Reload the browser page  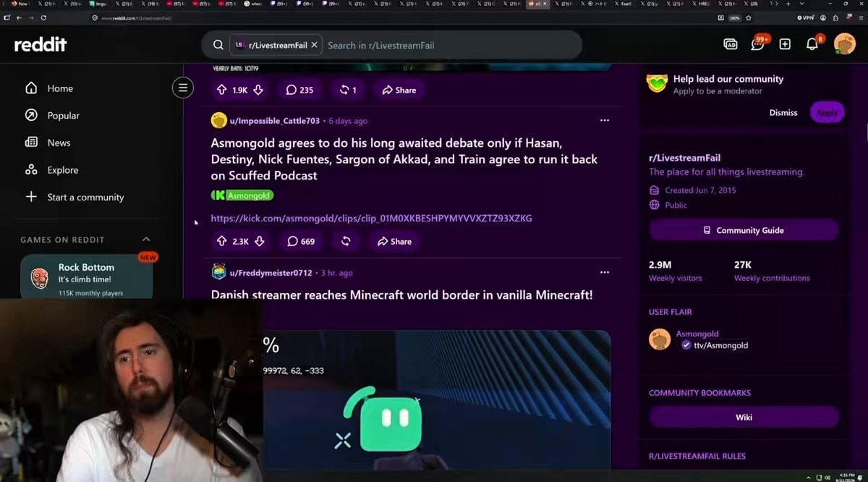[x=43, y=17]
